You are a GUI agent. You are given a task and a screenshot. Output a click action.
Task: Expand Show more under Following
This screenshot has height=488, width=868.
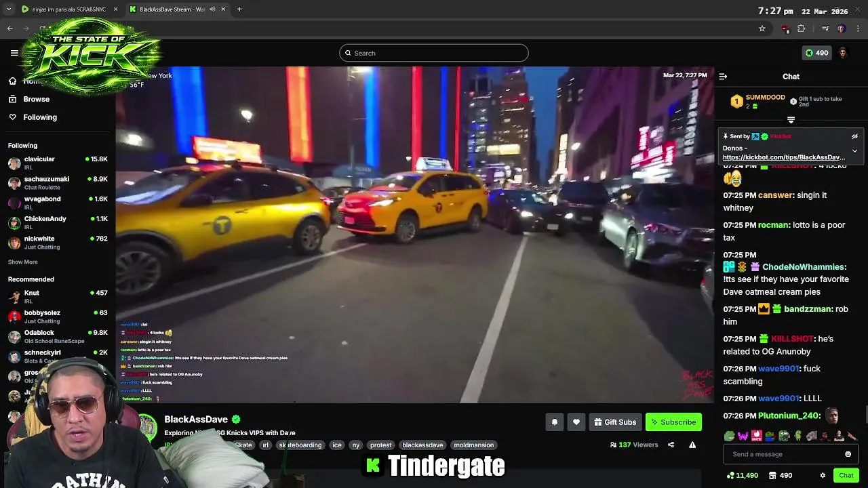[23, 262]
